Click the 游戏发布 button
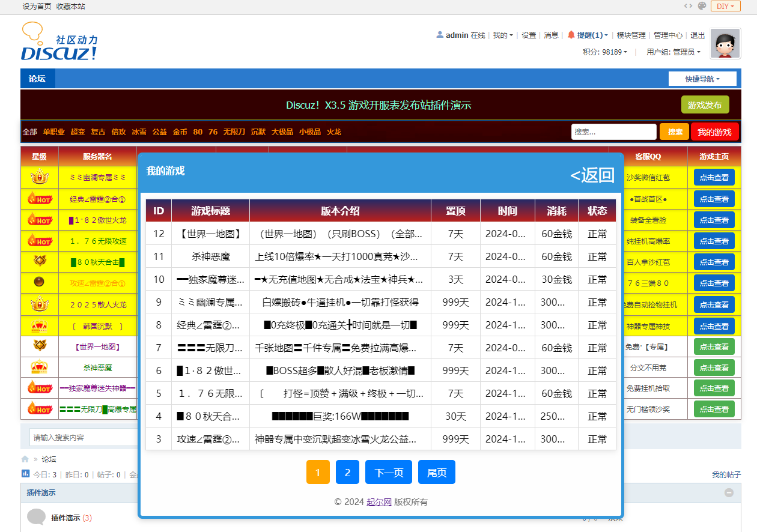Image resolution: width=757 pixels, height=532 pixels. (705, 104)
